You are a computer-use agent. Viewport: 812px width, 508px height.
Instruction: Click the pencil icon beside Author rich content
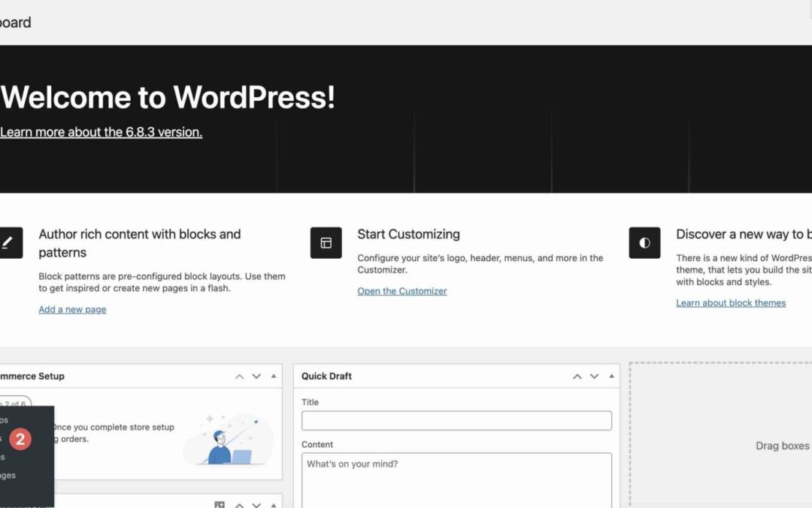(x=8, y=242)
